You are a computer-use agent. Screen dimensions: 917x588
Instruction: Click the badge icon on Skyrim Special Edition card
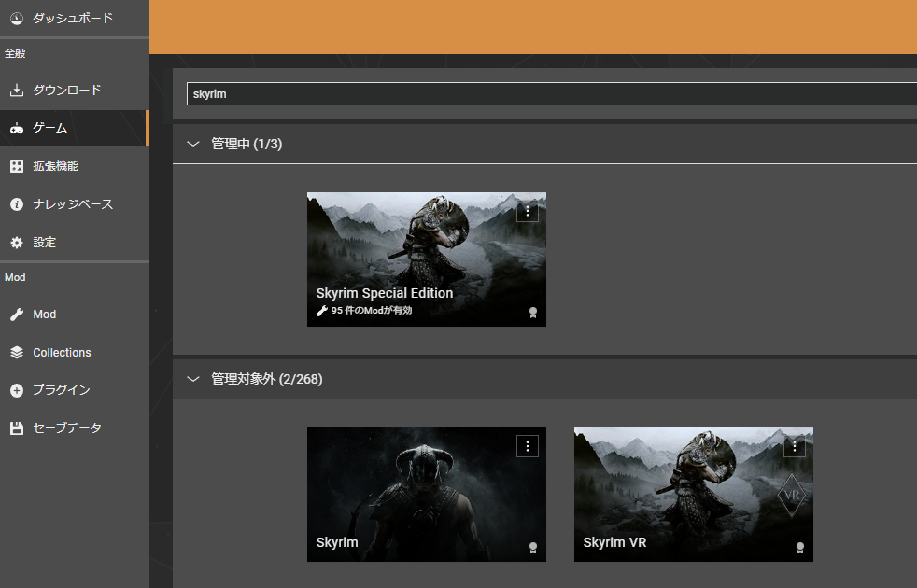coord(533,313)
